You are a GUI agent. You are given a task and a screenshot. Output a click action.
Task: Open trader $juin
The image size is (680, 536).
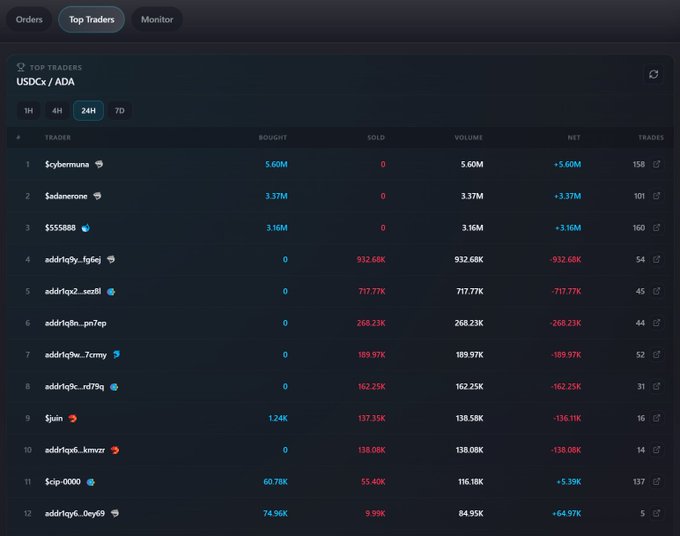tap(54, 418)
